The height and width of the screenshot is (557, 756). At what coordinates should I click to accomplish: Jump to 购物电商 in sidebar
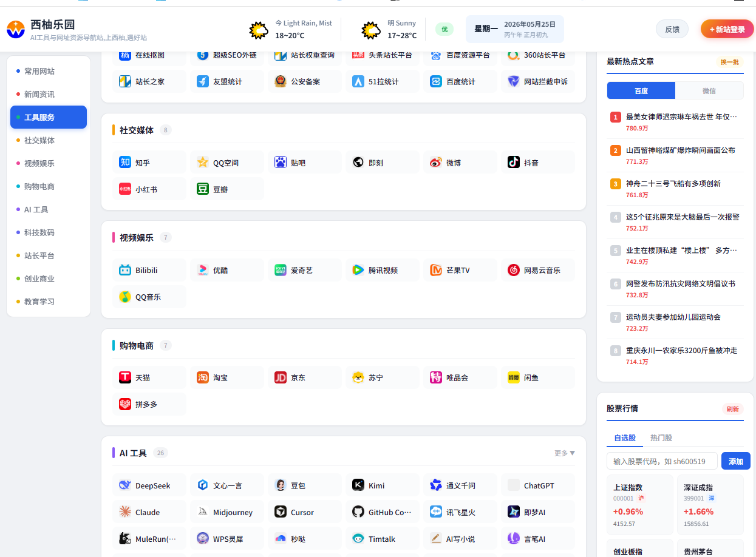click(49, 186)
